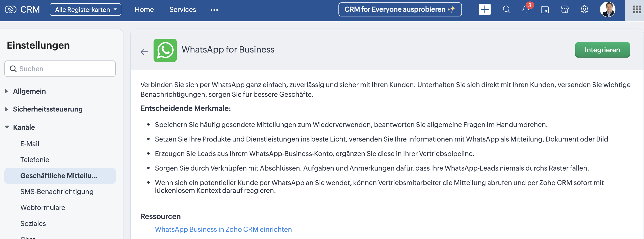Image resolution: width=644 pixels, height=239 pixels.
Task: Open the user profile avatar
Action: point(607,10)
